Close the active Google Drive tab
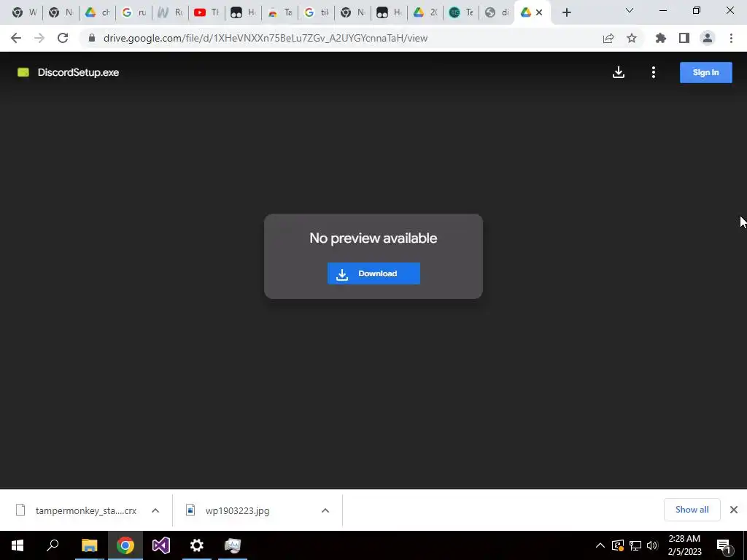The width and height of the screenshot is (747, 560). tap(539, 12)
